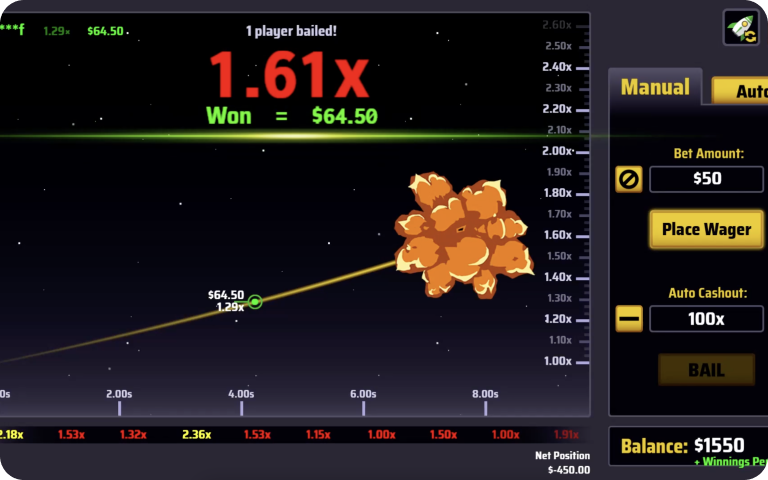Viewport: 768px width, 480px height.
Task: Click the 4.00s time axis marker
Action: coord(241,394)
